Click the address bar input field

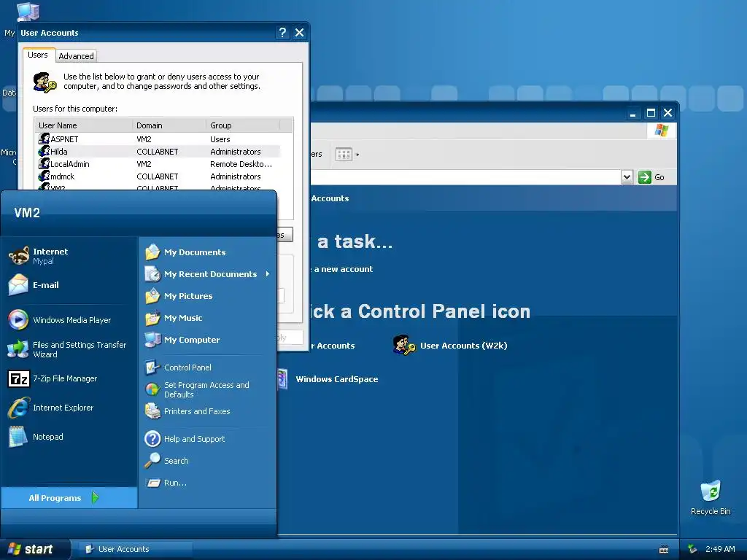[465, 177]
